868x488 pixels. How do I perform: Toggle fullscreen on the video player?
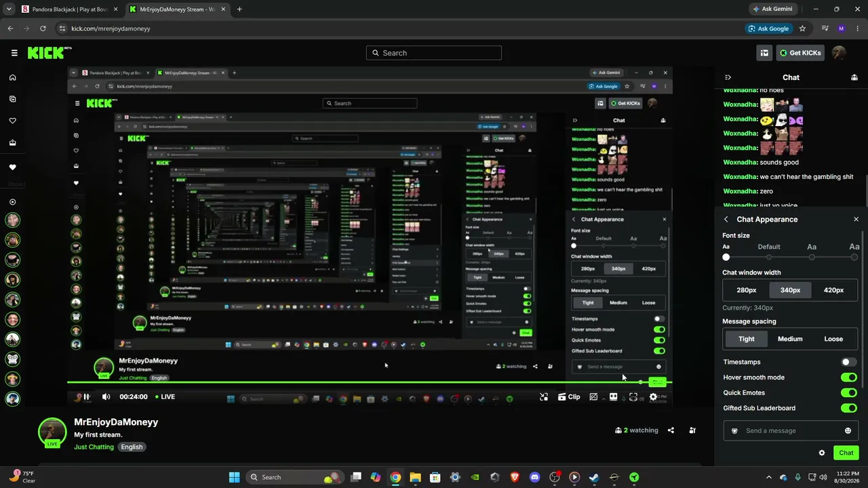tap(633, 396)
